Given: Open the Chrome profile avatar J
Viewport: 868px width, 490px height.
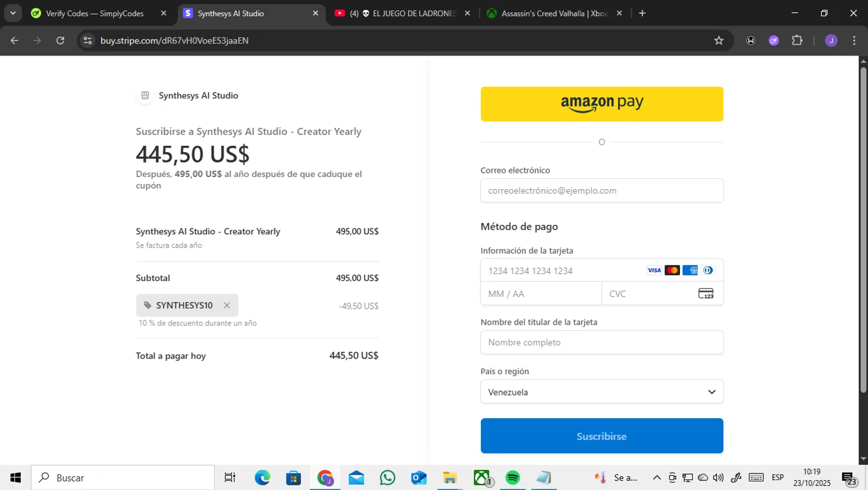Looking at the screenshot, I should click(831, 40).
